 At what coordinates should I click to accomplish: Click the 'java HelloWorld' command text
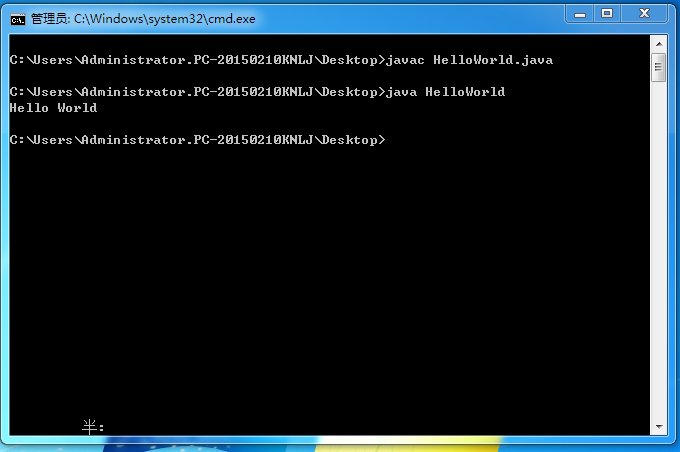[445, 92]
